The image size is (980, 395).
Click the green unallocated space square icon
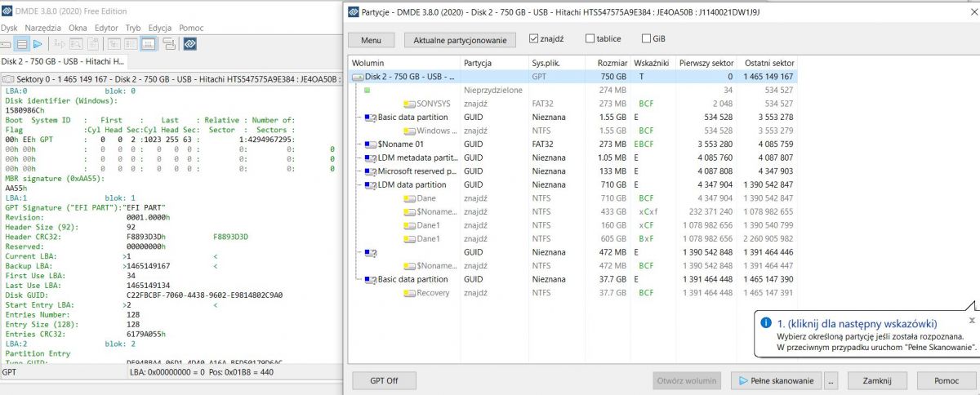coord(367,90)
